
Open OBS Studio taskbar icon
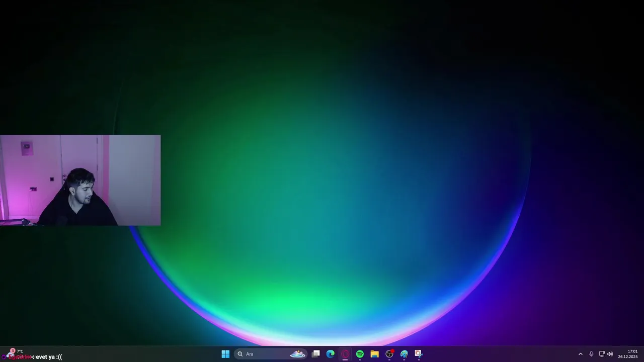(x=389, y=354)
